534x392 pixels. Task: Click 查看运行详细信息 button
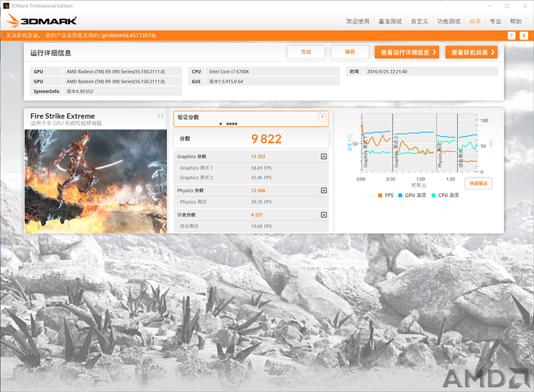point(407,53)
